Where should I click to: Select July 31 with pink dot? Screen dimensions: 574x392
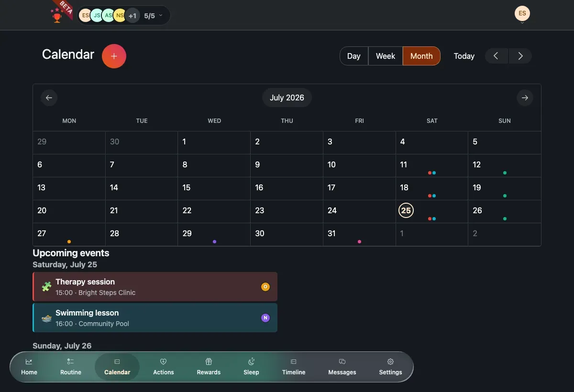click(359, 235)
